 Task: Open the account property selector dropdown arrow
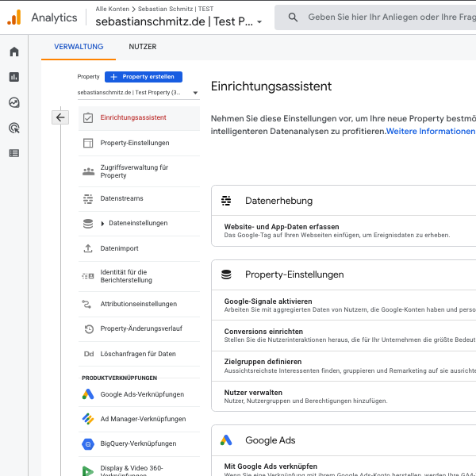[x=259, y=22]
